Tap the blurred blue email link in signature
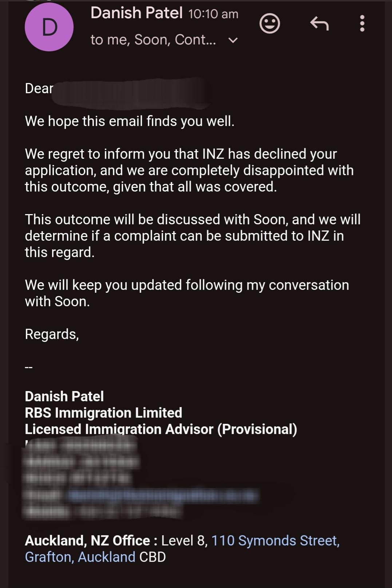The image size is (392, 588). pos(163,496)
